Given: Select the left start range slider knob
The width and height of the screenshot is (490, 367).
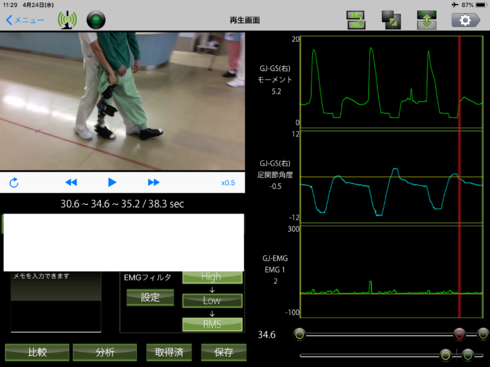Looking at the screenshot, I should (299, 334).
